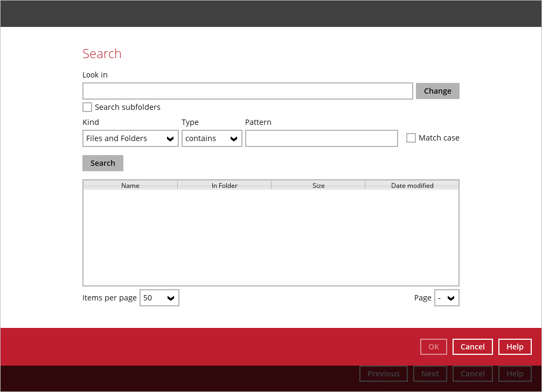Open Help from the red bar
542x392 pixels.
point(515,347)
